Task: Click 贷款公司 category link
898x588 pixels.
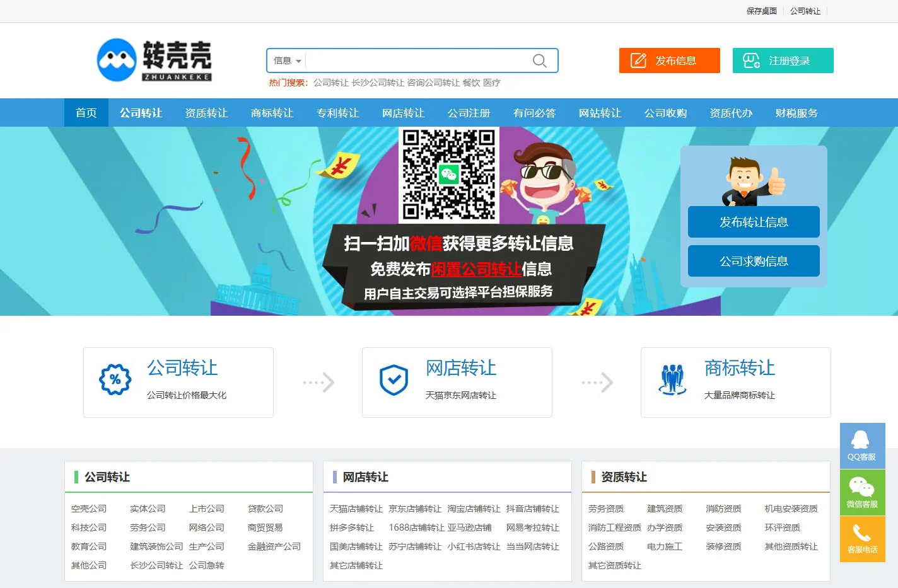Action: pos(265,509)
